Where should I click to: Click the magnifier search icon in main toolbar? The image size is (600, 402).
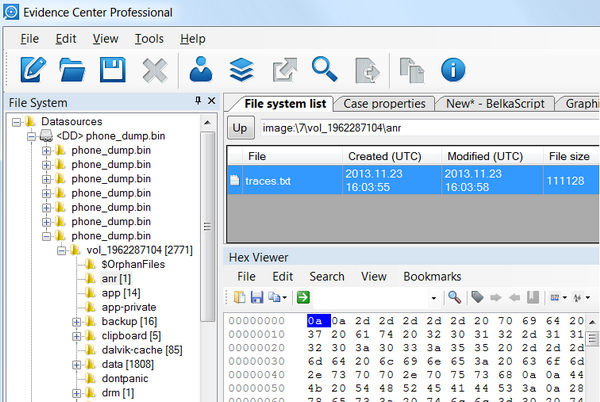(x=323, y=69)
